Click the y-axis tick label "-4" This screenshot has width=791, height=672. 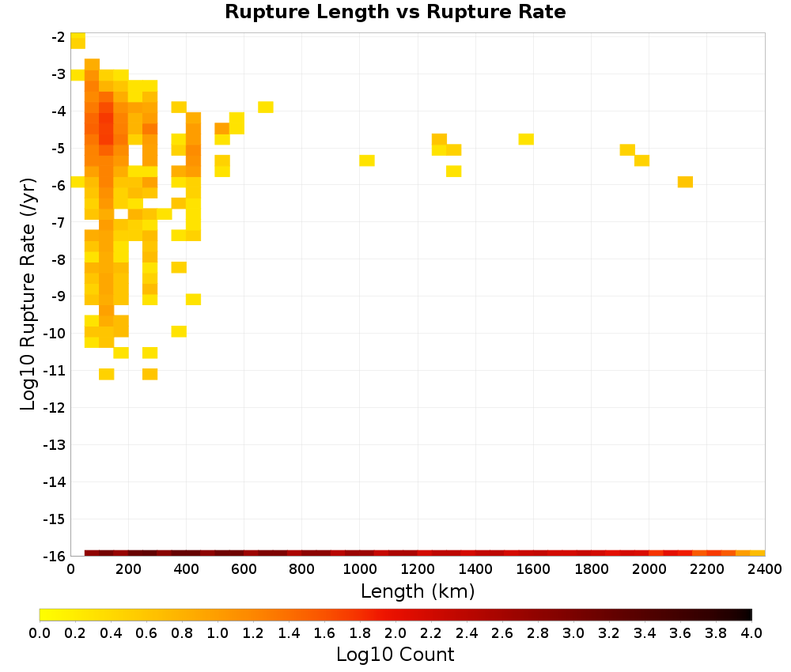pos(58,111)
